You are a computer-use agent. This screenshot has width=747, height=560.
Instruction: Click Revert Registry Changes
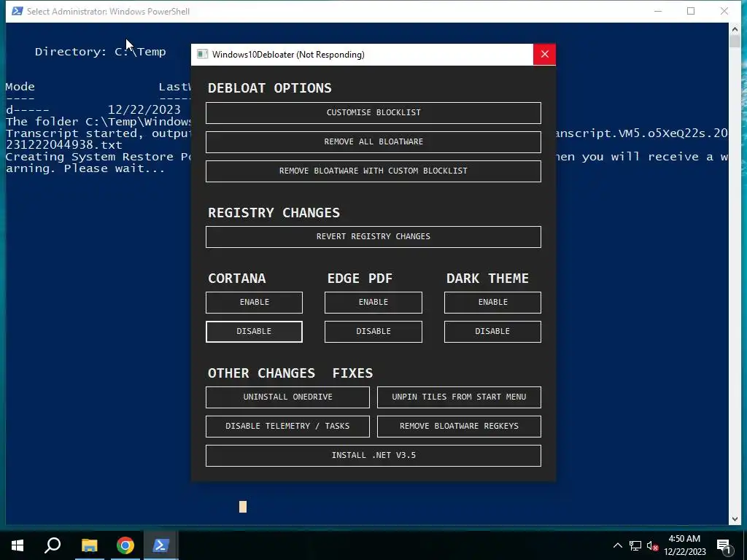(373, 237)
